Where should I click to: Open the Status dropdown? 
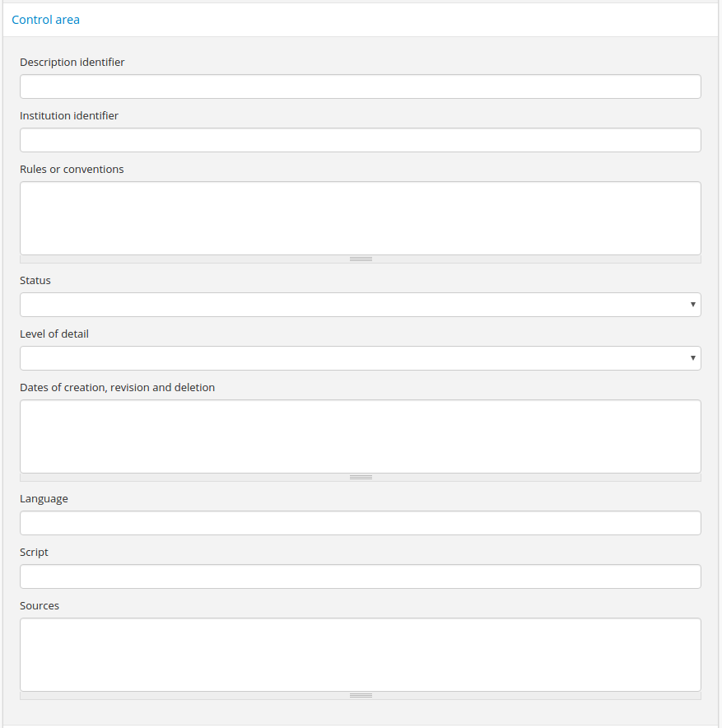pyautogui.click(x=360, y=305)
